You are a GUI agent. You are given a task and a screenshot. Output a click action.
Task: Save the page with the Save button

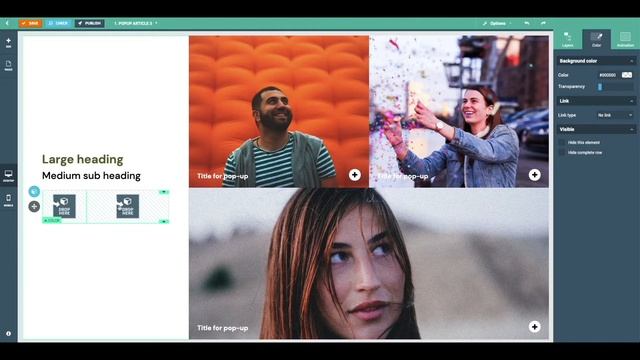tap(31, 23)
